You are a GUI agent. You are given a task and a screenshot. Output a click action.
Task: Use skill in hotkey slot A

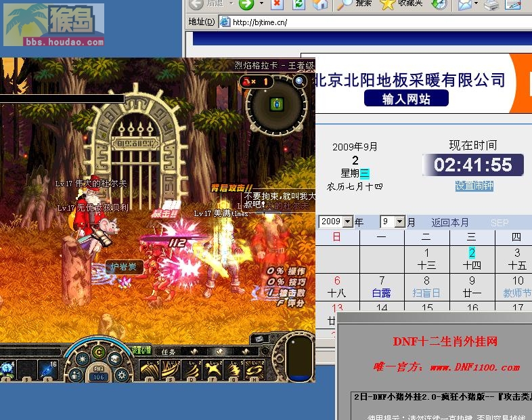coord(150,371)
